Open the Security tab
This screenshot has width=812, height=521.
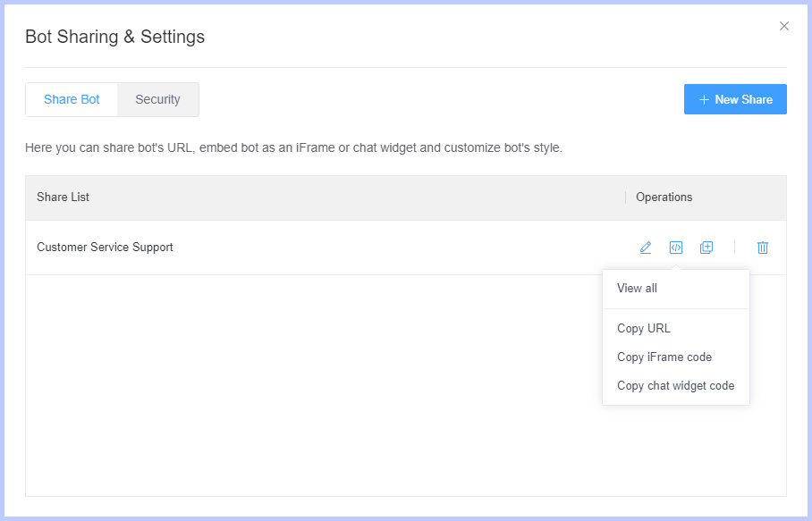[157, 99]
